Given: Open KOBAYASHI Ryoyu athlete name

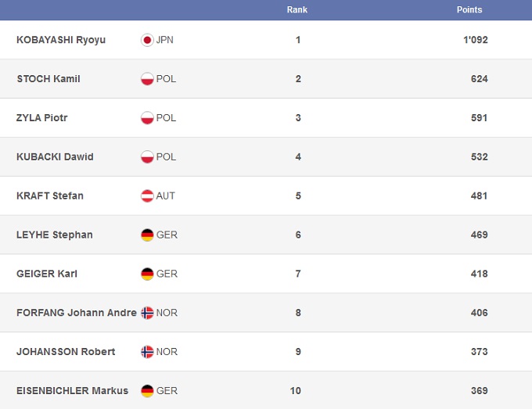Looking at the screenshot, I should 61,40.
